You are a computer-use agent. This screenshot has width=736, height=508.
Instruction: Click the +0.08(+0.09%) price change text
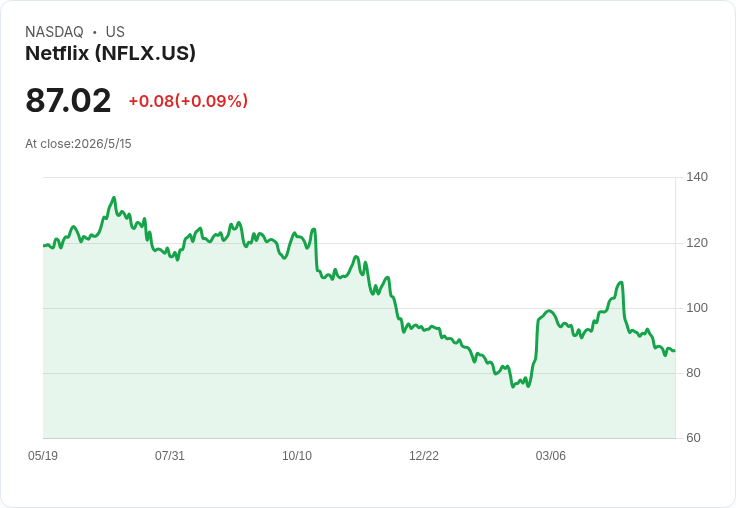pos(188,101)
